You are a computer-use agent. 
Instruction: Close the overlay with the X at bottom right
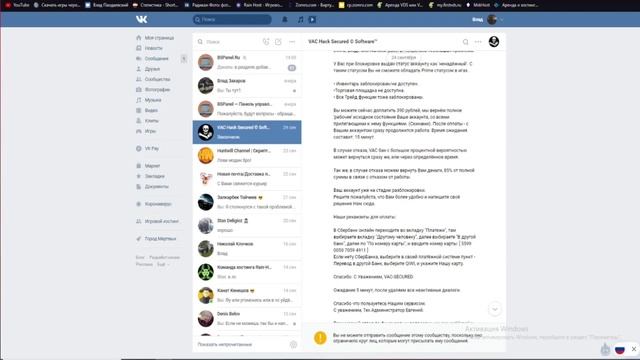(633, 349)
